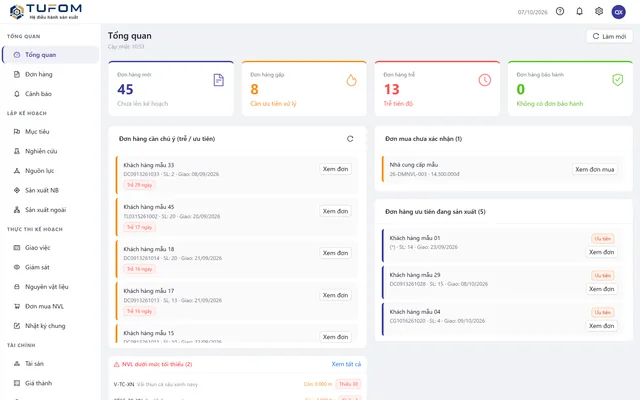Click the Trễ 29 ngày tag

pos(140,185)
